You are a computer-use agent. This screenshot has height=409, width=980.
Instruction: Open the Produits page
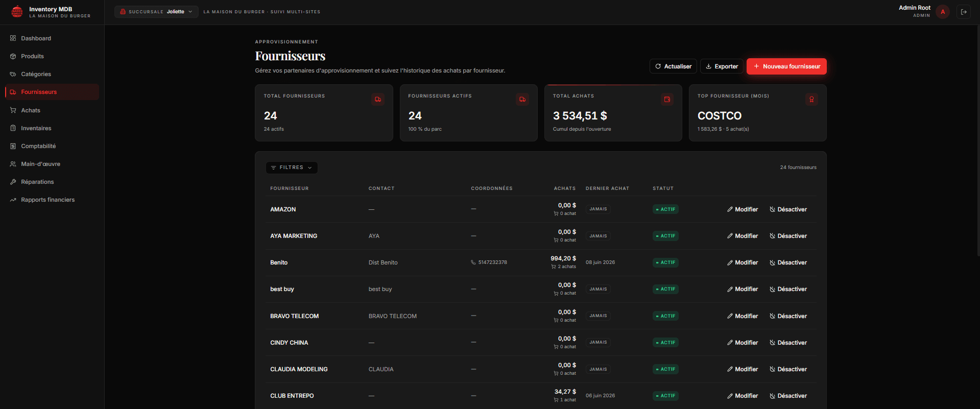point(52,56)
